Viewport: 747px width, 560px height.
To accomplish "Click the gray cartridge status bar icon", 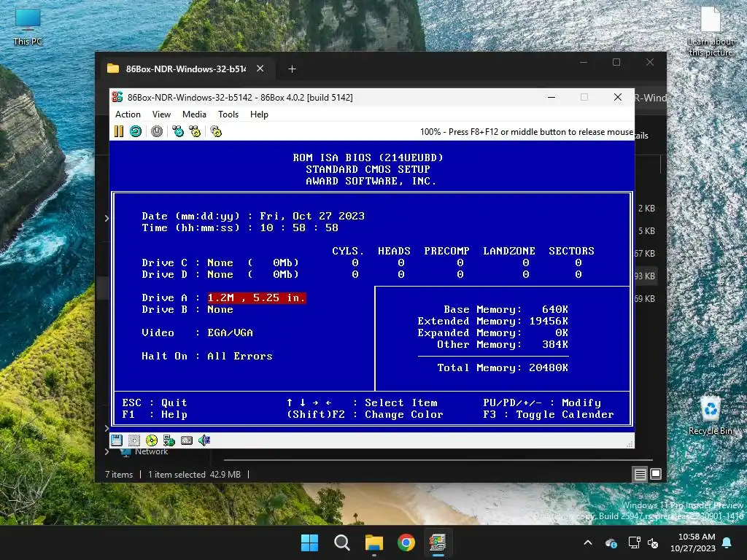I will 187,440.
